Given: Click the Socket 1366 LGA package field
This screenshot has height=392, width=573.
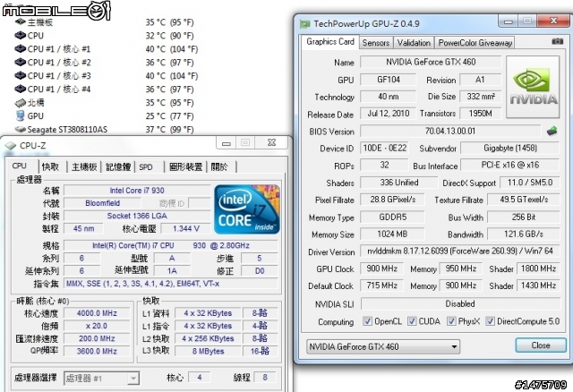Looking at the screenshot, I should point(137,216).
